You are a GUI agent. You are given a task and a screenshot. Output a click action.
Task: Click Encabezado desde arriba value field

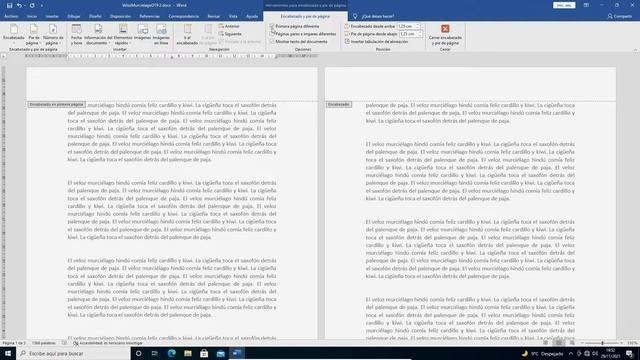click(406, 26)
